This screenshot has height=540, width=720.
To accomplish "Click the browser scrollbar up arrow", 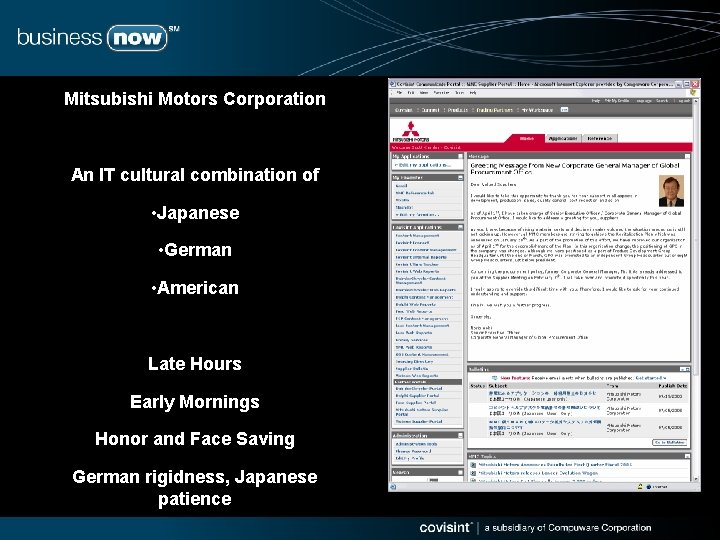I will tap(695, 101).
